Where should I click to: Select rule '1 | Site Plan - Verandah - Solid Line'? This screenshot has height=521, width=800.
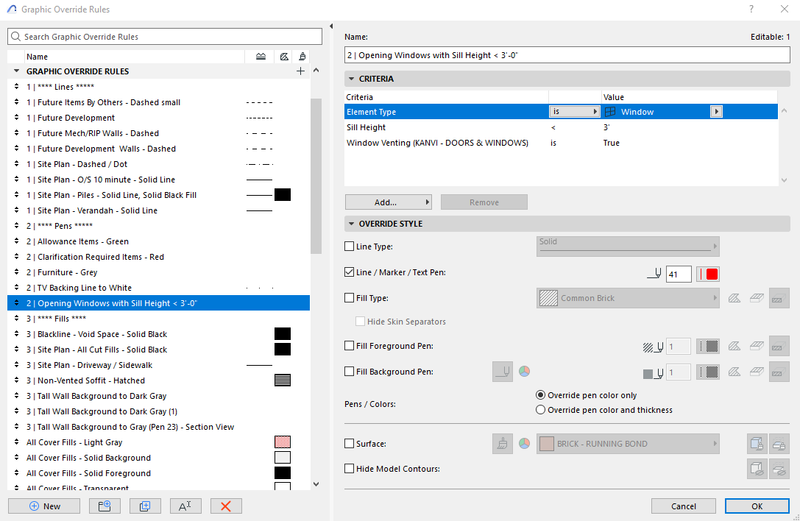(x=158, y=210)
